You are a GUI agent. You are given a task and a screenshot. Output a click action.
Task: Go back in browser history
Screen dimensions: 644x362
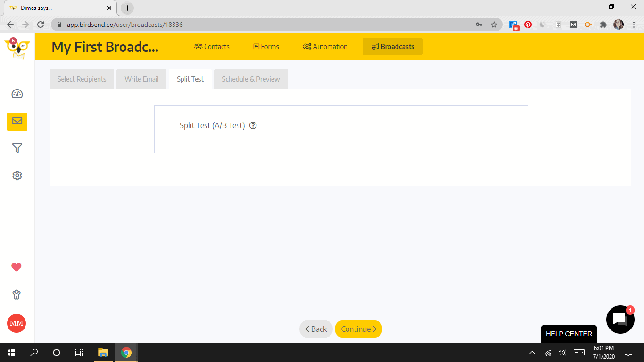[10, 25]
